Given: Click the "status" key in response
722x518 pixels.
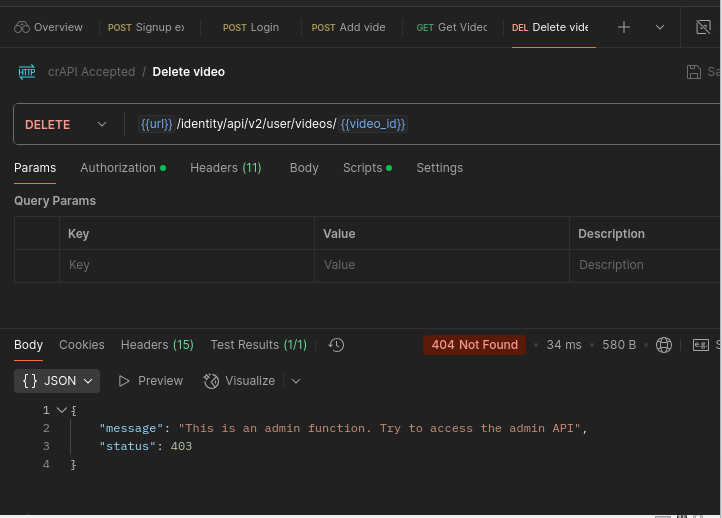Looking at the screenshot, I should [128, 446].
